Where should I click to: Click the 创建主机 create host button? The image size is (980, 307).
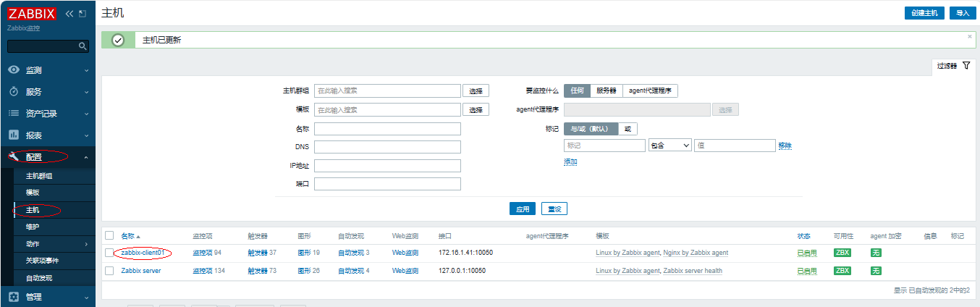(924, 13)
